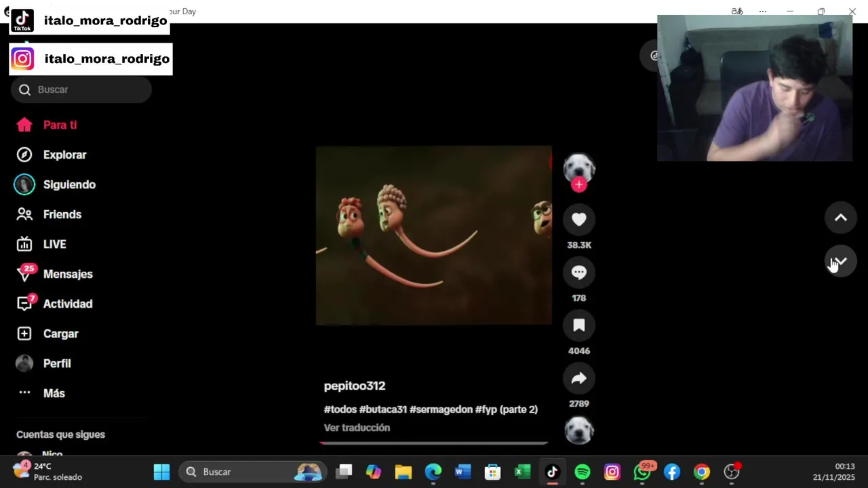The width and height of the screenshot is (868, 488).
Task: Click the 2789 shares count
Action: click(x=579, y=404)
